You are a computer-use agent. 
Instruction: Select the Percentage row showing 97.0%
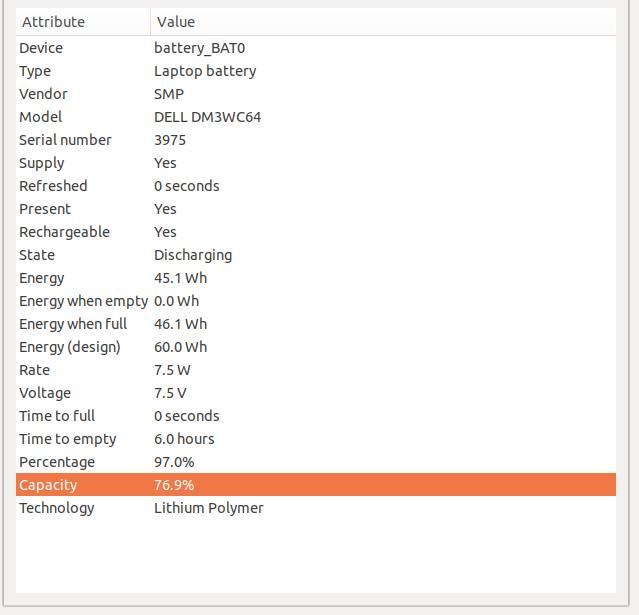[x=316, y=463]
